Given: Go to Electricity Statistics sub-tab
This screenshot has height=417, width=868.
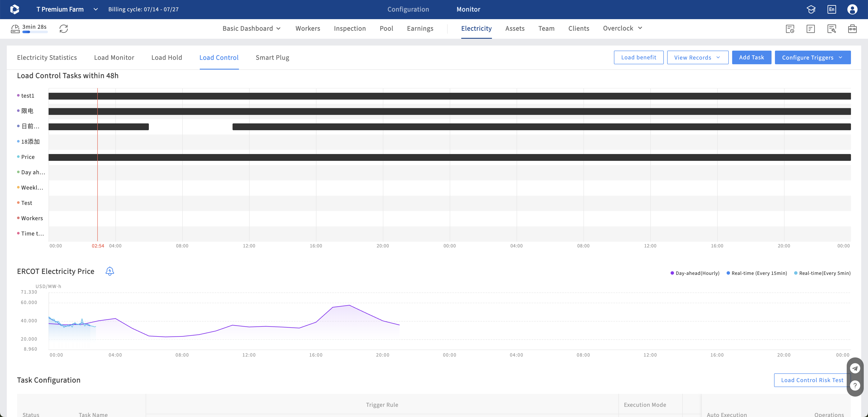Looking at the screenshot, I should (x=47, y=58).
